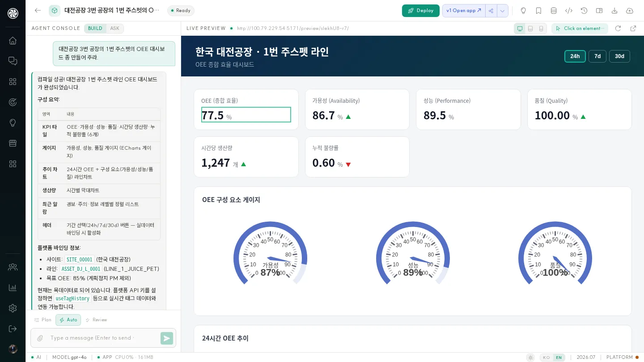This screenshot has width=644, height=362.
Task: Click the download icon in top toolbar
Action: tap(614, 11)
